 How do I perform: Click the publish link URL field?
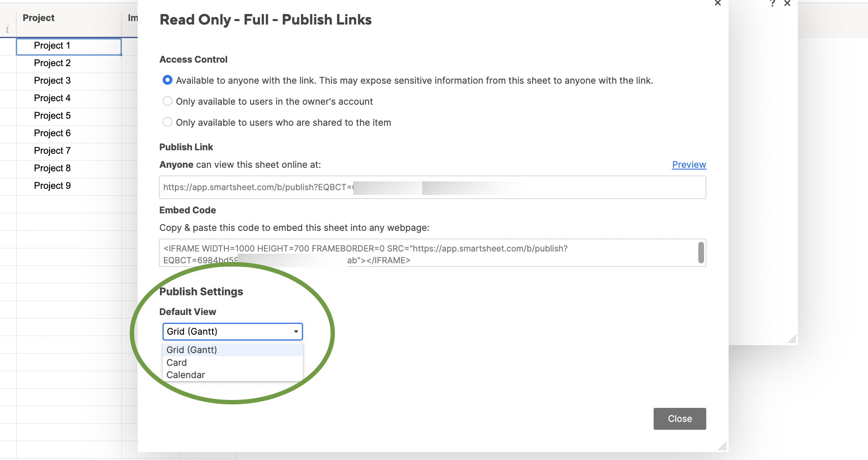pos(432,187)
